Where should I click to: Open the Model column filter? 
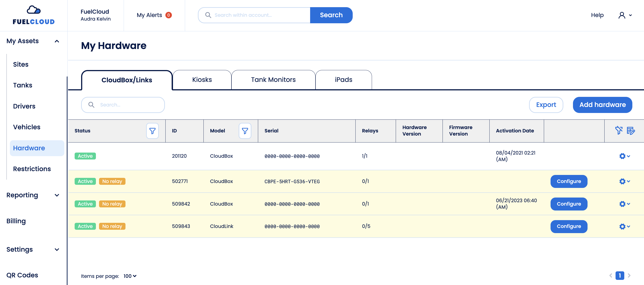245,131
